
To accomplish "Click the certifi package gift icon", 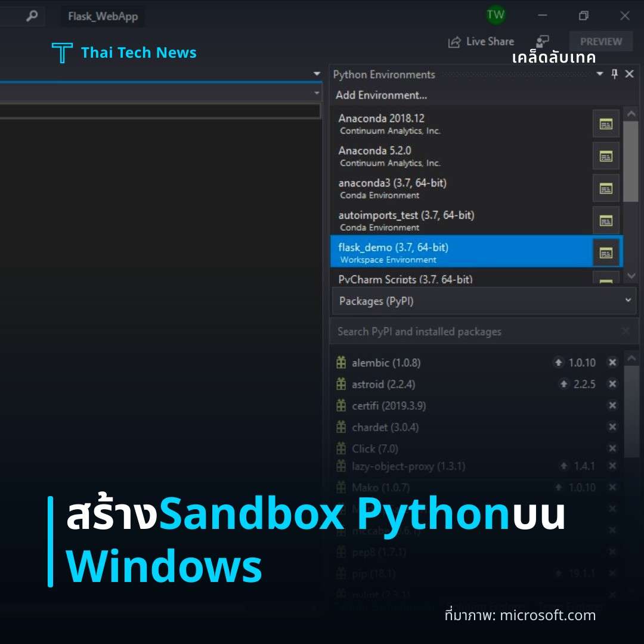I will 341,405.
